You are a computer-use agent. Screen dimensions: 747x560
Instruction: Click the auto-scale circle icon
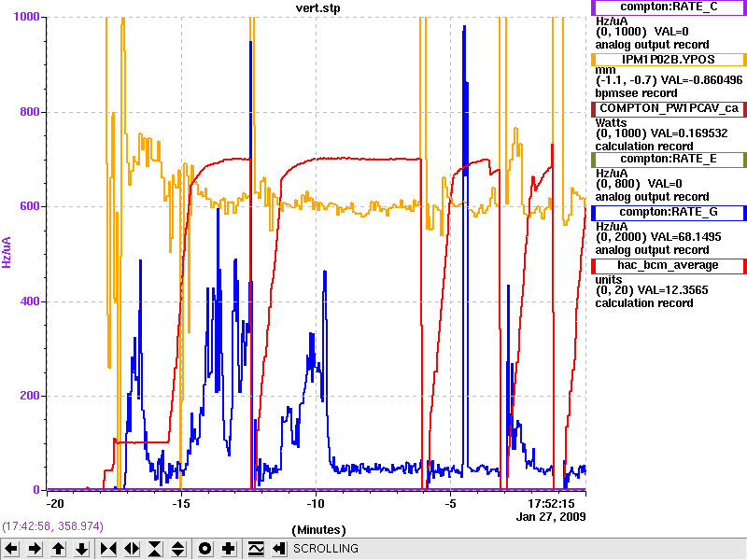[x=204, y=549]
